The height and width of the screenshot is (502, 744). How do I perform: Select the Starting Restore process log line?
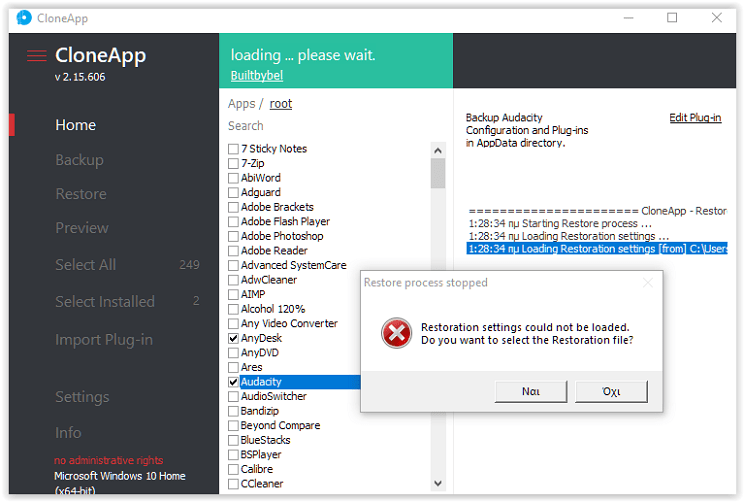pyautogui.click(x=560, y=223)
